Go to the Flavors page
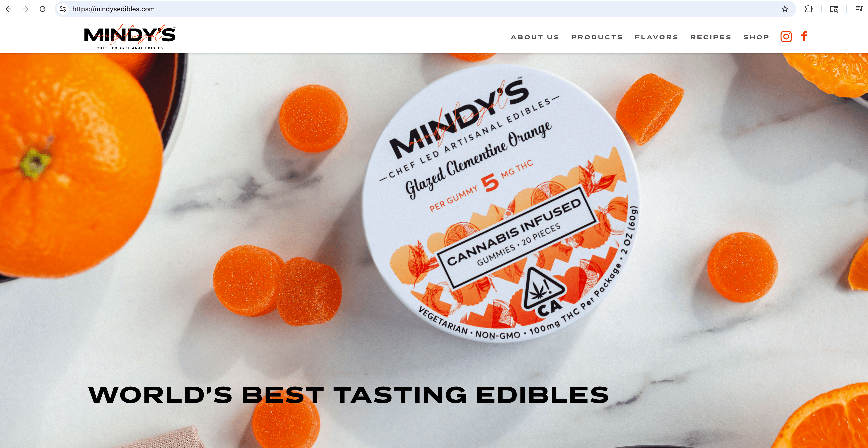Image resolution: width=868 pixels, height=448 pixels. pos(656,37)
